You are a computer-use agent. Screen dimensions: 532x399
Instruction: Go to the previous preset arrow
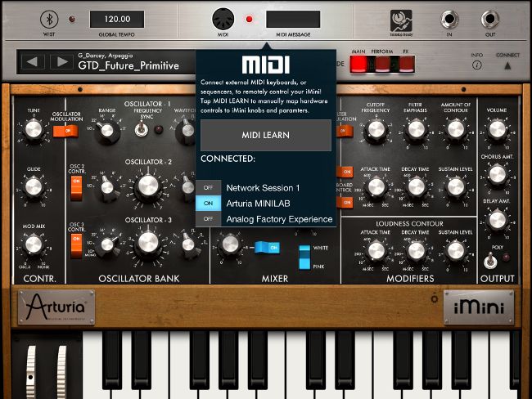[33, 61]
